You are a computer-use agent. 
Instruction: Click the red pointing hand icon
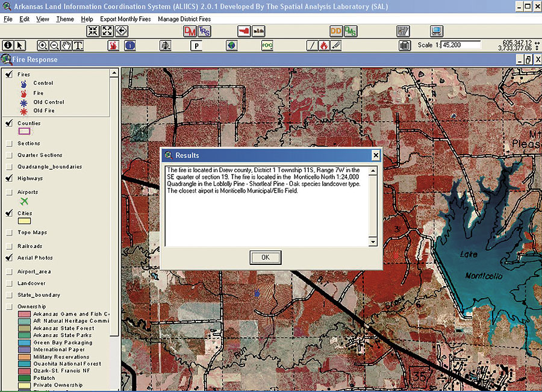coord(244,31)
